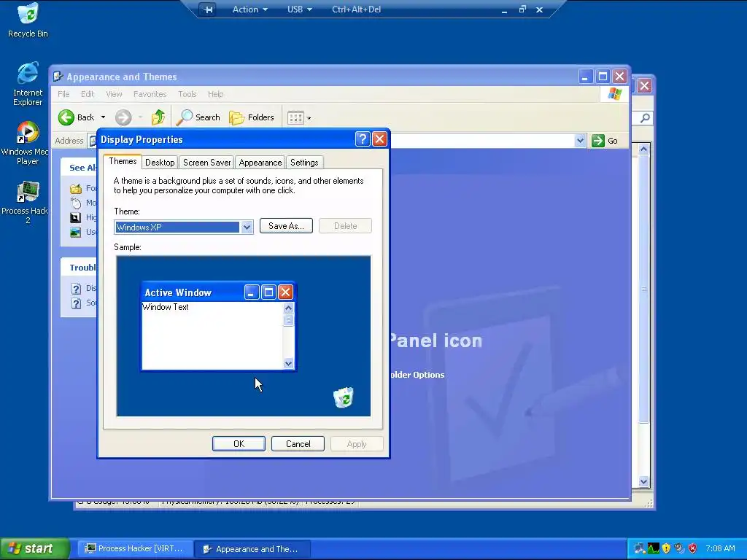Click the green Back arrow icon

[66, 117]
